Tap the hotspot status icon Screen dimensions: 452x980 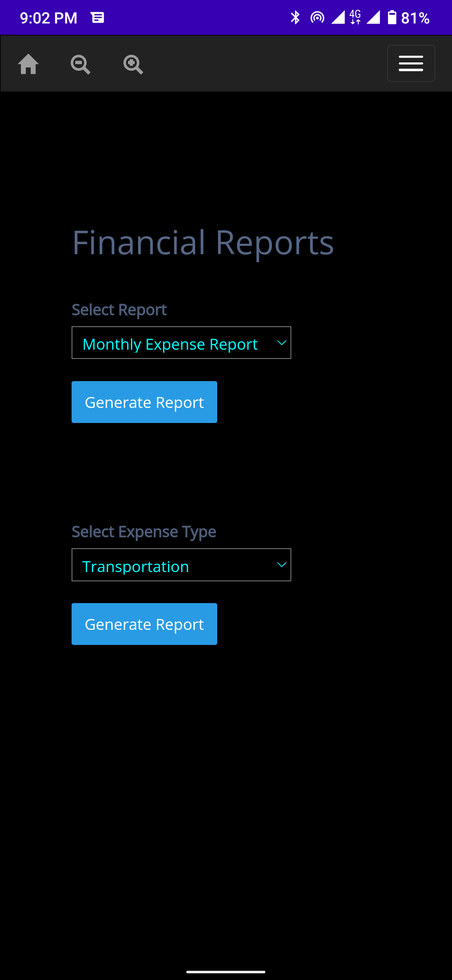[317, 18]
